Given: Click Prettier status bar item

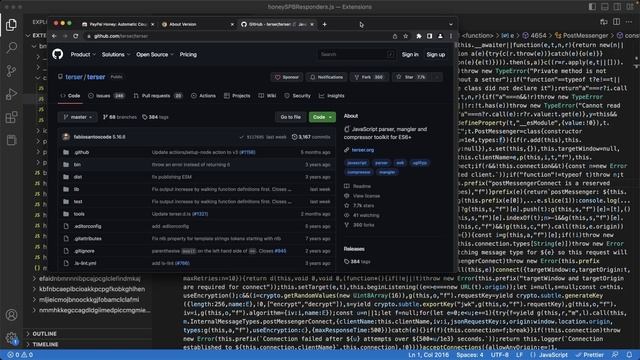Looking at the screenshot, I should pyautogui.click(x=589, y=355).
